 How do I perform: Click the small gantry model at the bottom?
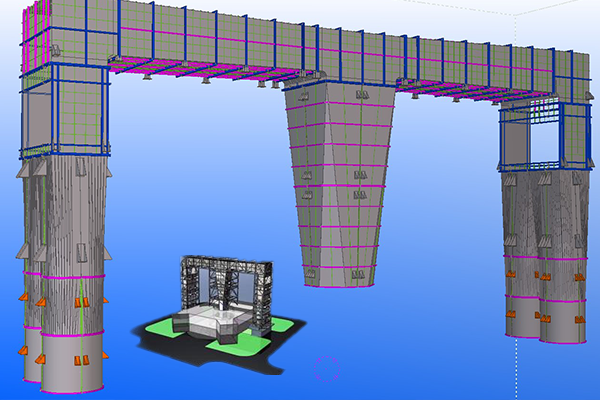pyautogui.click(x=224, y=300)
